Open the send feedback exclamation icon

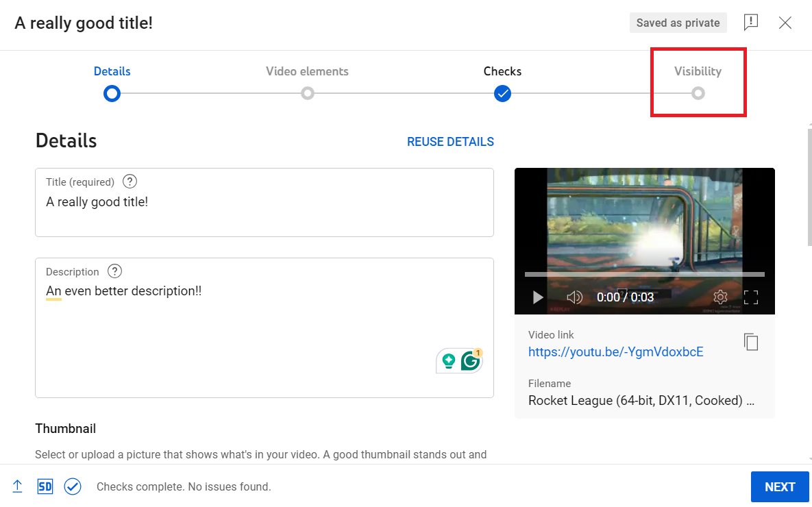tap(750, 22)
